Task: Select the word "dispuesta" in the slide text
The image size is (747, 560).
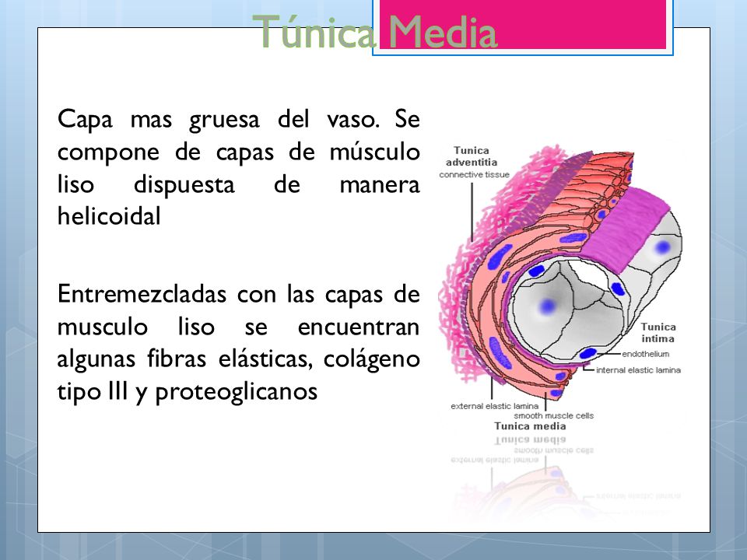Action: pos(184,185)
